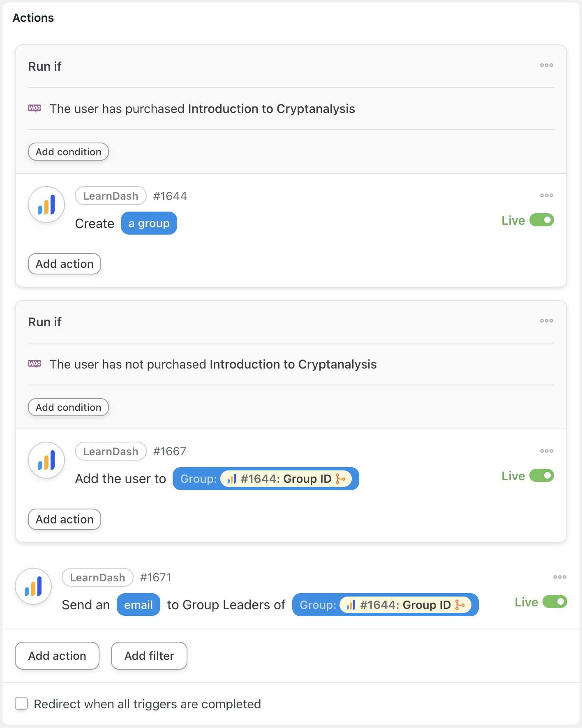
Task: Open three-dot menu for first Run if block
Action: [546, 65]
